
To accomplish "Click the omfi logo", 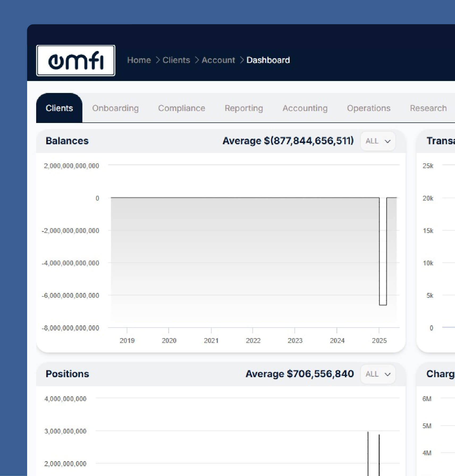I will pos(75,61).
